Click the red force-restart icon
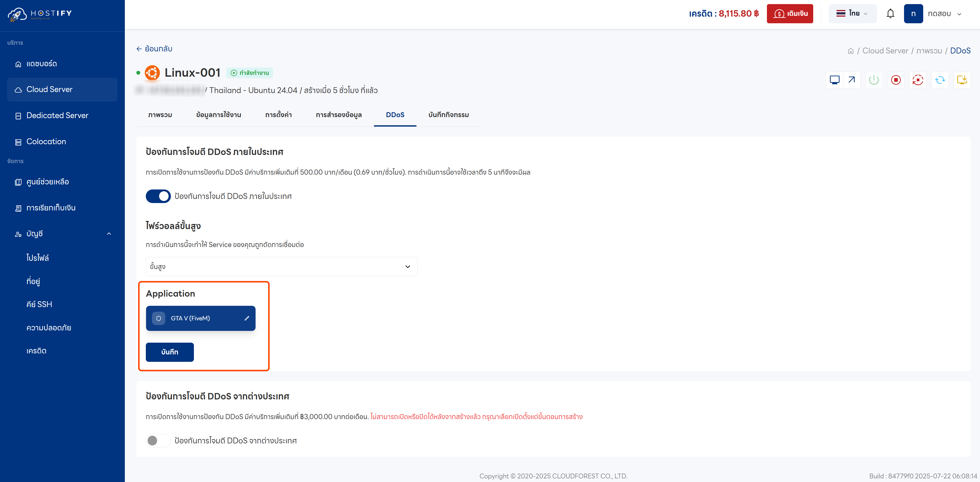Image resolution: width=980 pixels, height=482 pixels. (918, 80)
